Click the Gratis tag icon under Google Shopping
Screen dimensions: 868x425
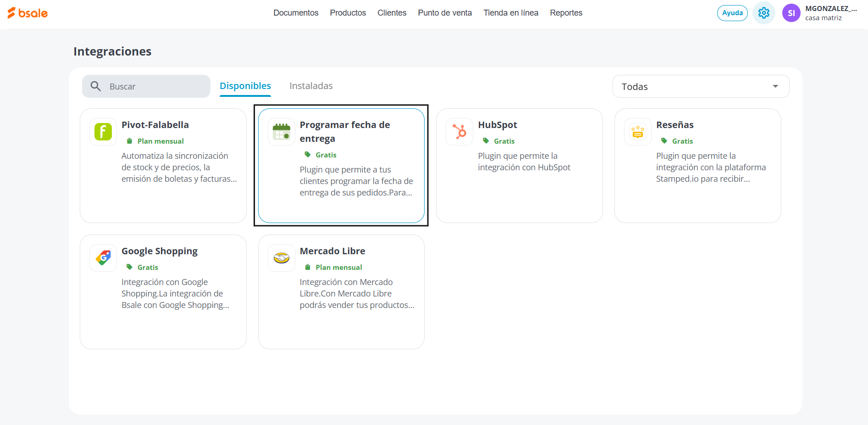(x=129, y=267)
